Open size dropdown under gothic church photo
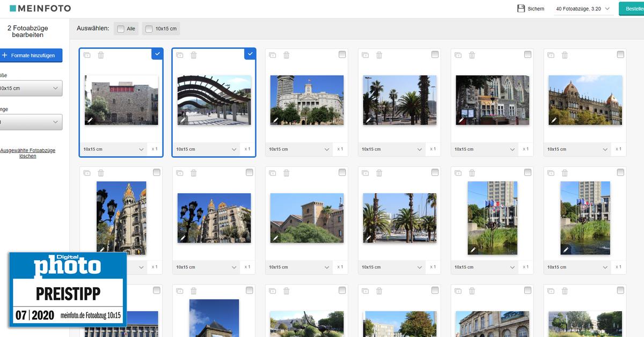 [x=485, y=149]
